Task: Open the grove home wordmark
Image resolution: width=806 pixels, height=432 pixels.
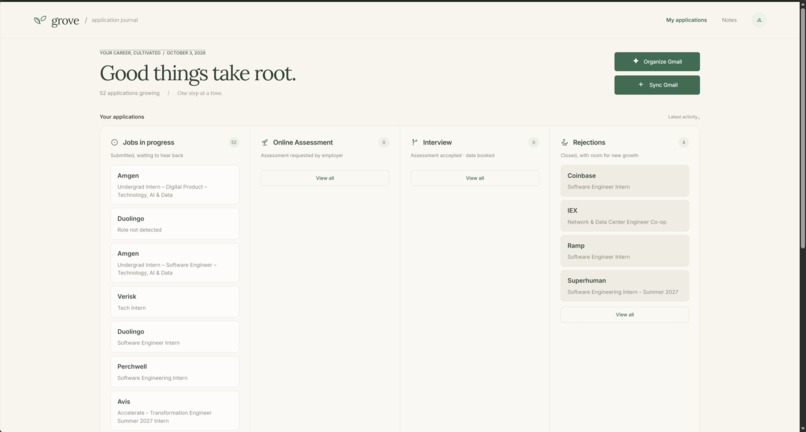Action: (65, 21)
